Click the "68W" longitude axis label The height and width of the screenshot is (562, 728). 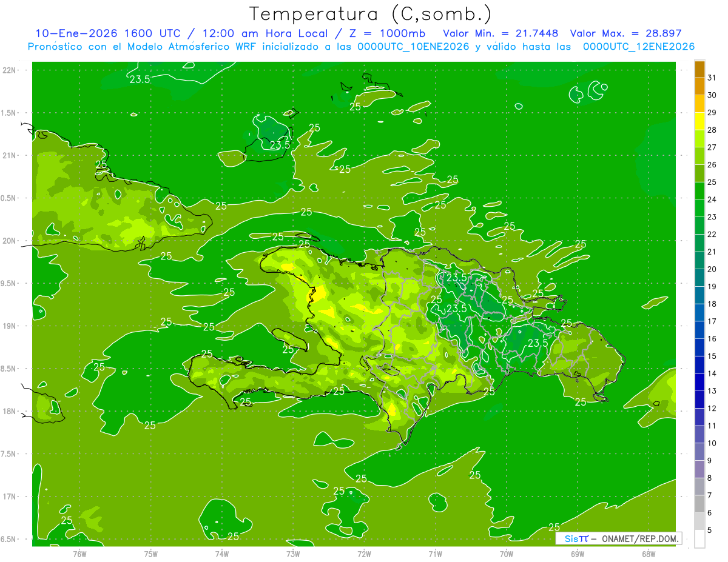[648, 554]
